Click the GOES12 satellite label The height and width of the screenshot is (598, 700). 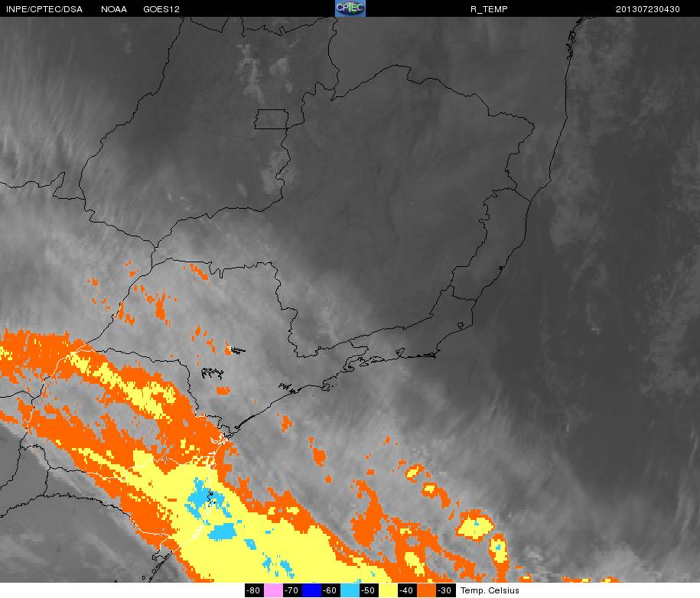coord(161,9)
